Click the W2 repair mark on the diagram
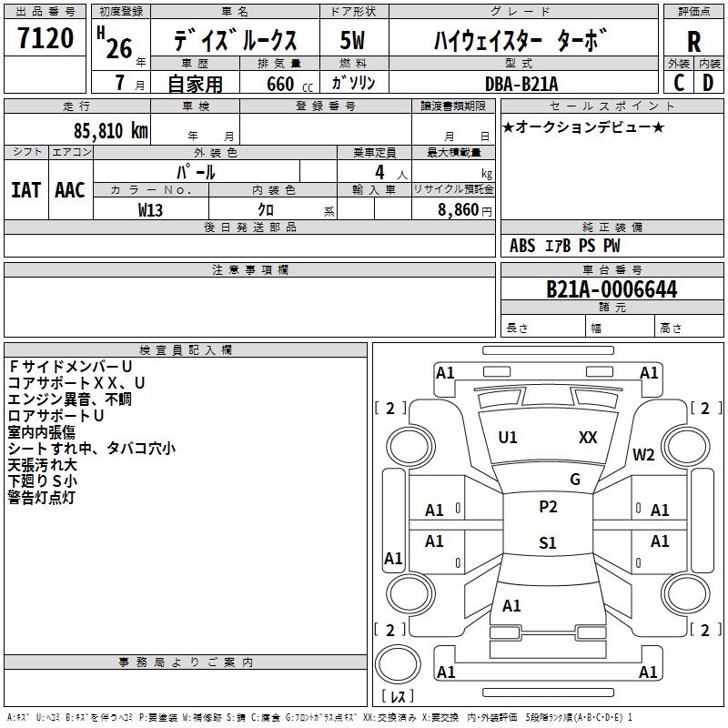 point(643,454)
